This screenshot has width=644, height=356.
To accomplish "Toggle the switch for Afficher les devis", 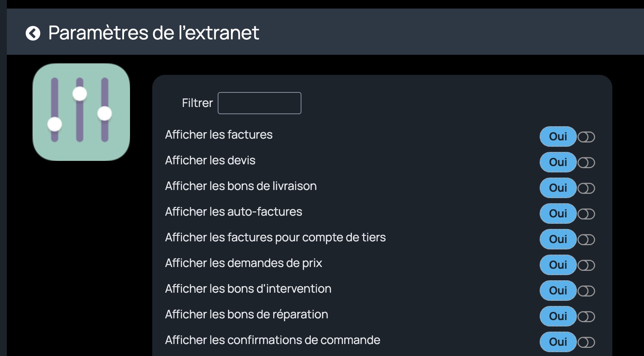I will (586, 163).
